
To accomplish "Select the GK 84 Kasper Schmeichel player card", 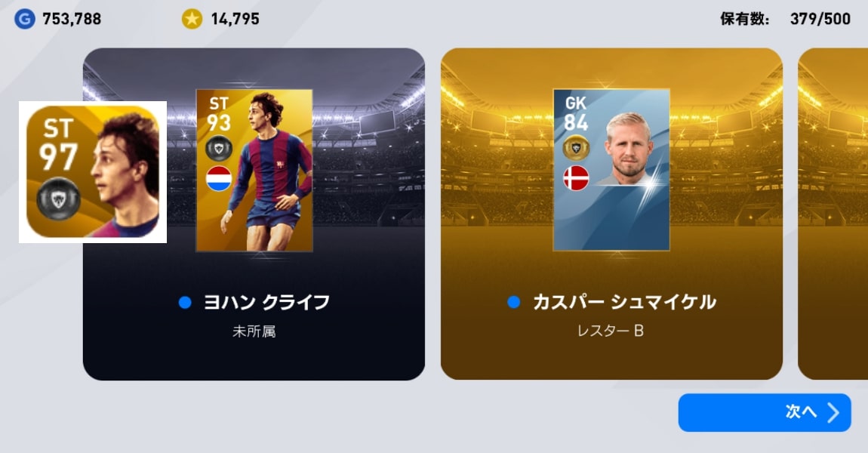I will pyautogui.click(x=611, y=170).
